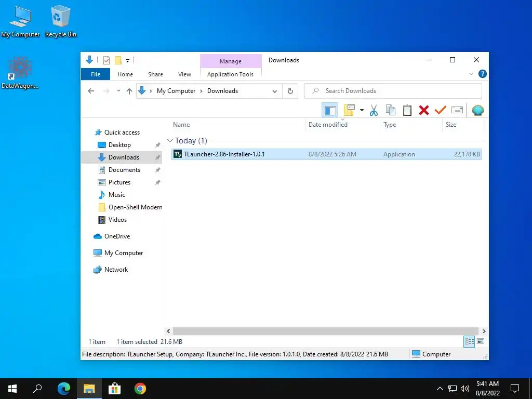Screen dimensions: 532x399
Task: Open the My Computer desktop icon
Action: click(20, 22)
